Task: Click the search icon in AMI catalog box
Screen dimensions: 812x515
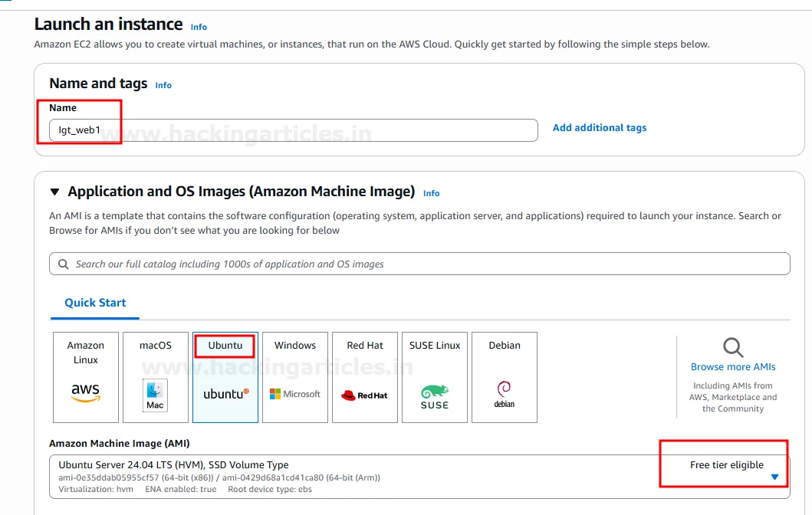Action: tap(63, 264)
